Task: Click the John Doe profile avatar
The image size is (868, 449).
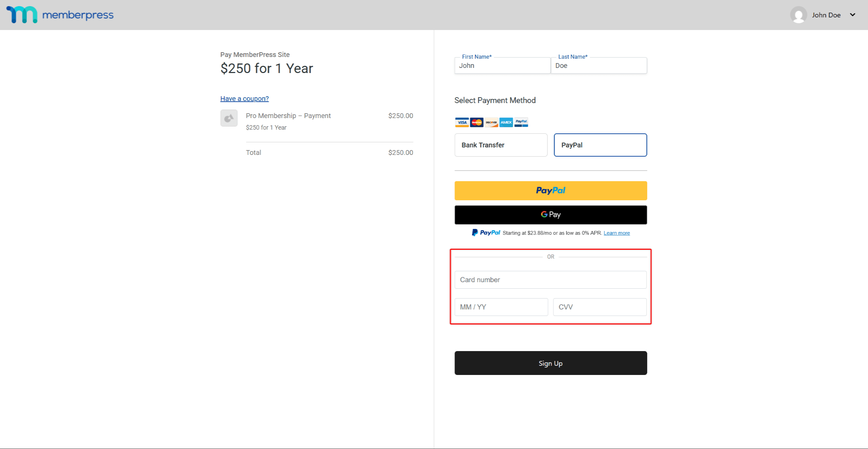Action: pyautogui.click(x=799, y=15)
